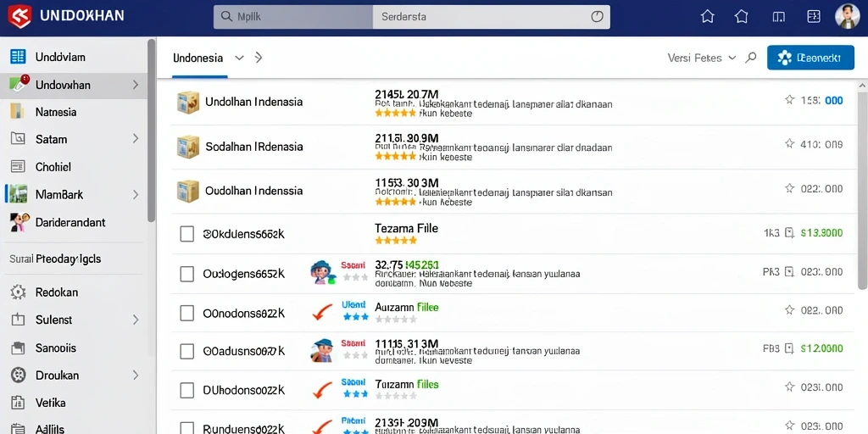The height and width of the screenshot is (434, 868).
Task: Click the package icon of Undolhan Indenasia
Action: [188, 103]
